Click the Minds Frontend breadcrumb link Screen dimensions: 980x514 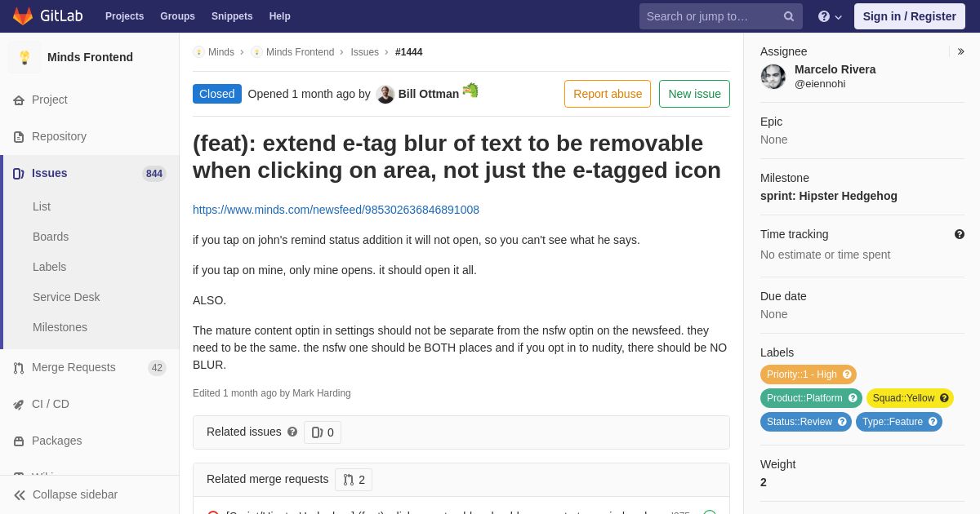click(x=300, y=52)
